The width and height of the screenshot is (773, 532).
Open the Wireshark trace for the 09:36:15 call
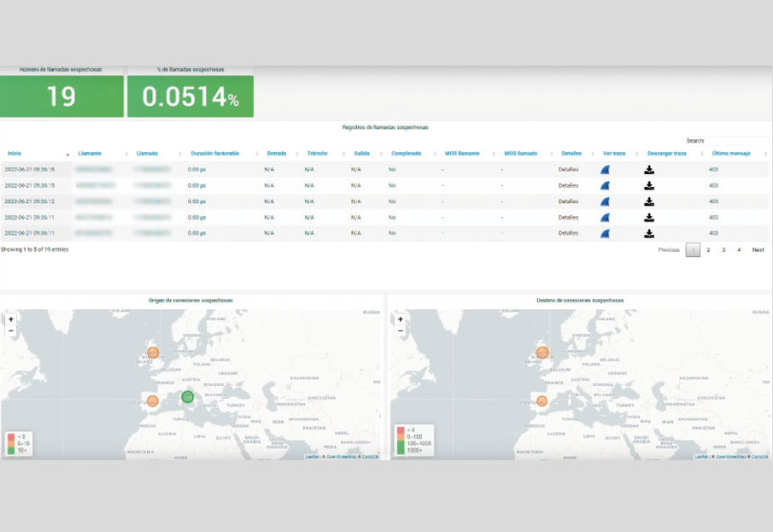(605, 185)
